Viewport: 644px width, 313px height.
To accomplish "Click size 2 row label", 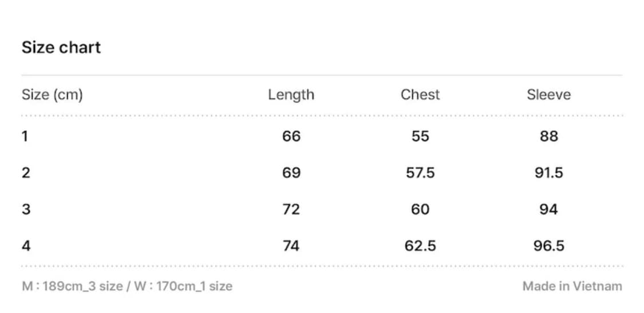I will (x=26, y=173).
